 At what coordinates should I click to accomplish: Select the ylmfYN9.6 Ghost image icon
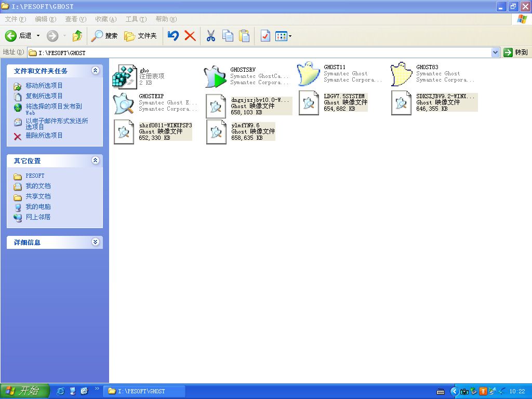[216, 131]
